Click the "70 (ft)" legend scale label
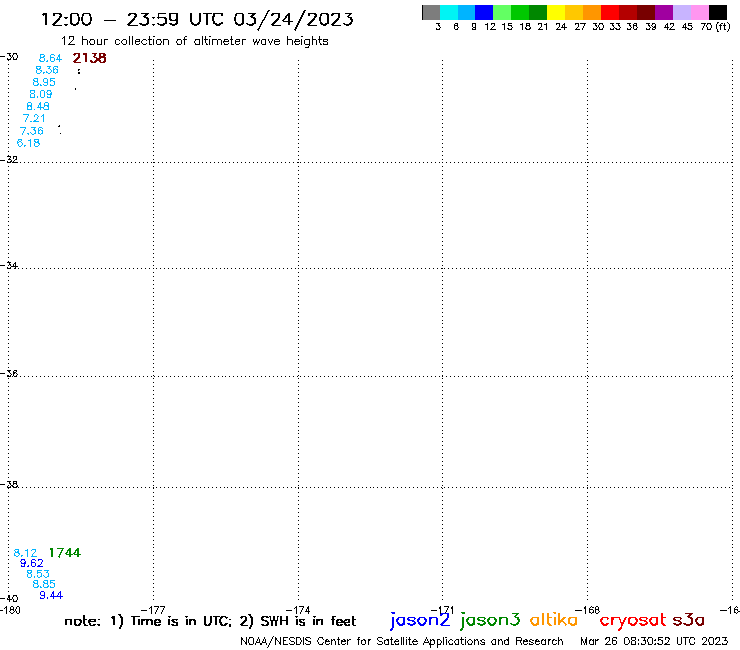740x650 pixels. (x=715, y=27)
